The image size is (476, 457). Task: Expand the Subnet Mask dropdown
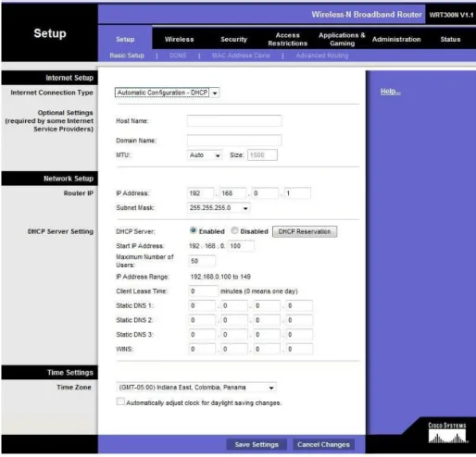point(219,208)
